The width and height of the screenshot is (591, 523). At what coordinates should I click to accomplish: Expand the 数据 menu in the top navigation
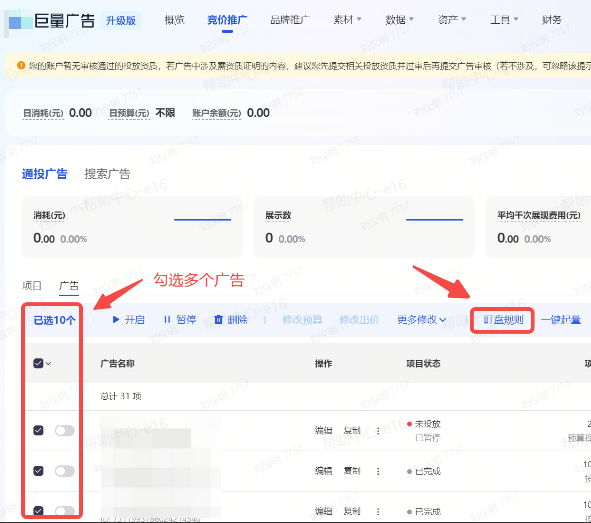tap(399, 20)
